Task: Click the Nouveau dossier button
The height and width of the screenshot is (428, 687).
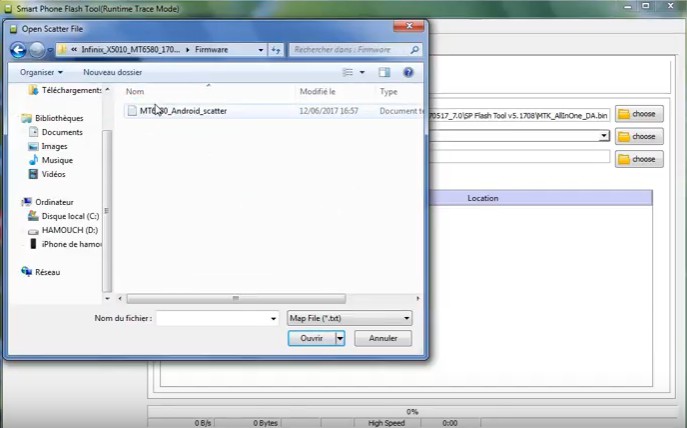Action: click(112, 72)
